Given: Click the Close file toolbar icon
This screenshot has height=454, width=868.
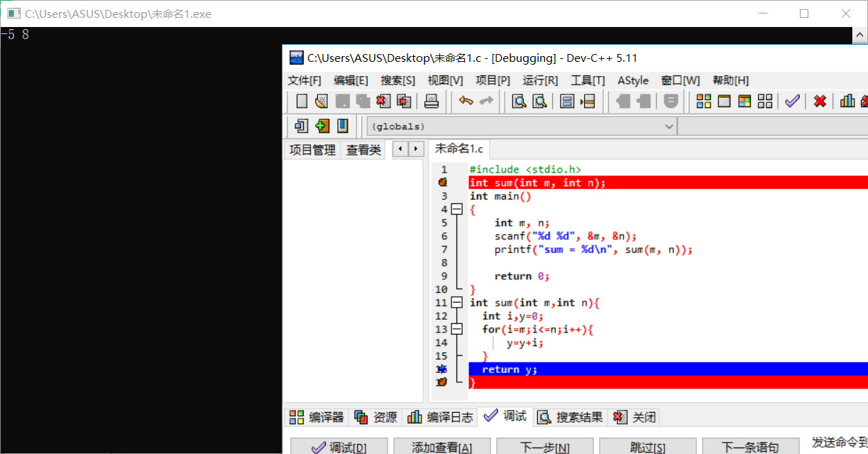Looking at the screenshot, I should click(384, 101).
